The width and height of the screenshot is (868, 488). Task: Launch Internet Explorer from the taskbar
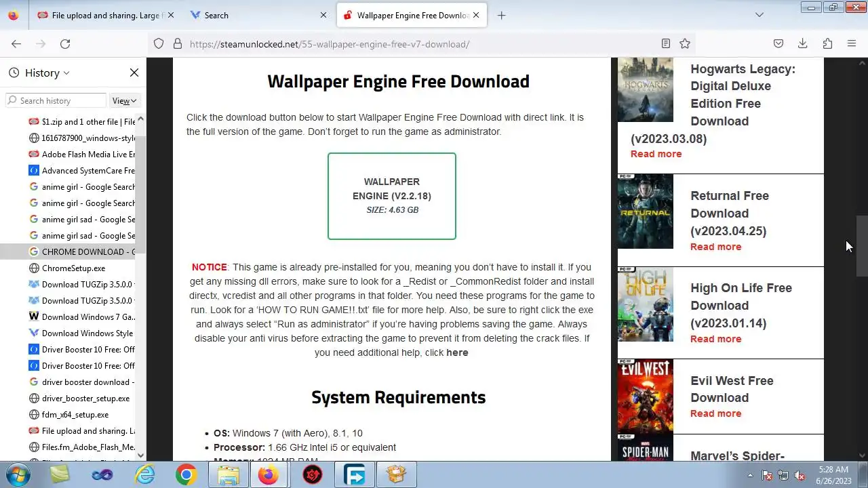coord(144,474)
